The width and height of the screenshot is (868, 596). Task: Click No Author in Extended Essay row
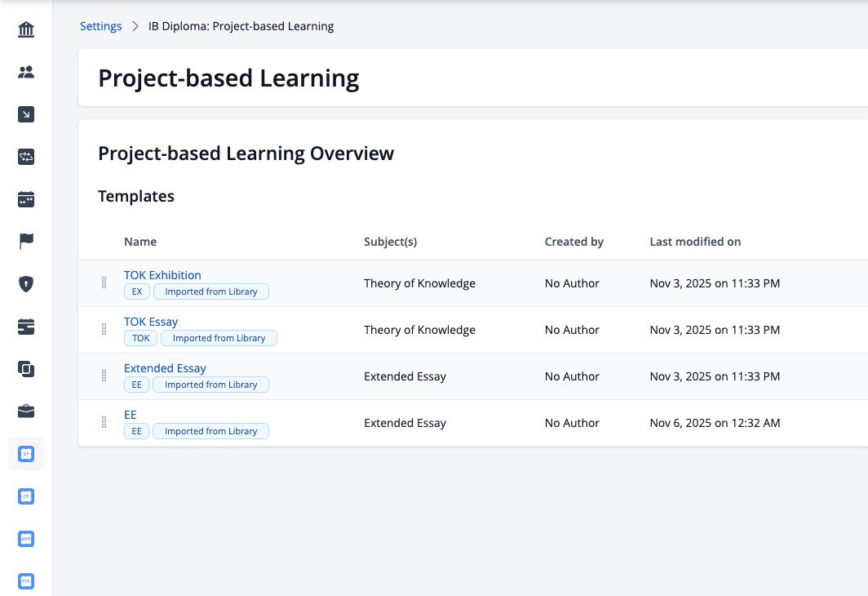[x=572, y=376]
